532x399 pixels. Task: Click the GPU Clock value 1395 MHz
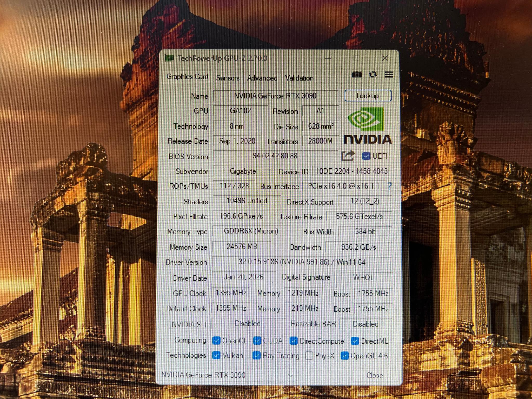point(231,293)
